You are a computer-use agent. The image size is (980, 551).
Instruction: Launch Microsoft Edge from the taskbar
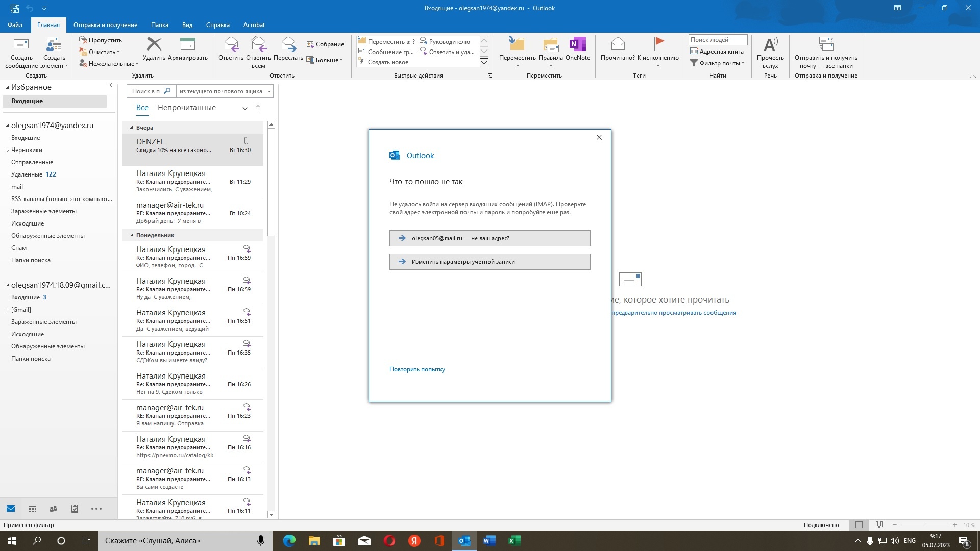pyautogui.click(x=289, y=541)
